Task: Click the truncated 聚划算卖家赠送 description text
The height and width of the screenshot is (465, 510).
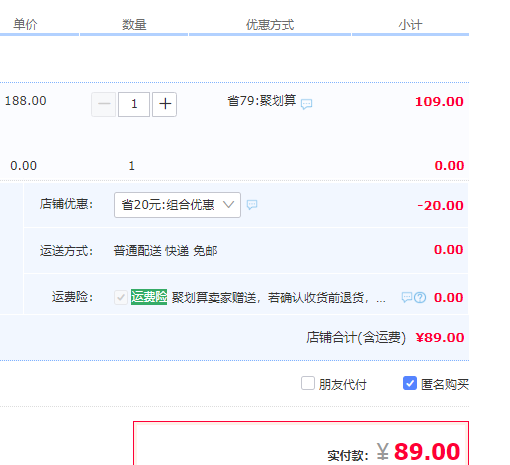Action: 278,297
